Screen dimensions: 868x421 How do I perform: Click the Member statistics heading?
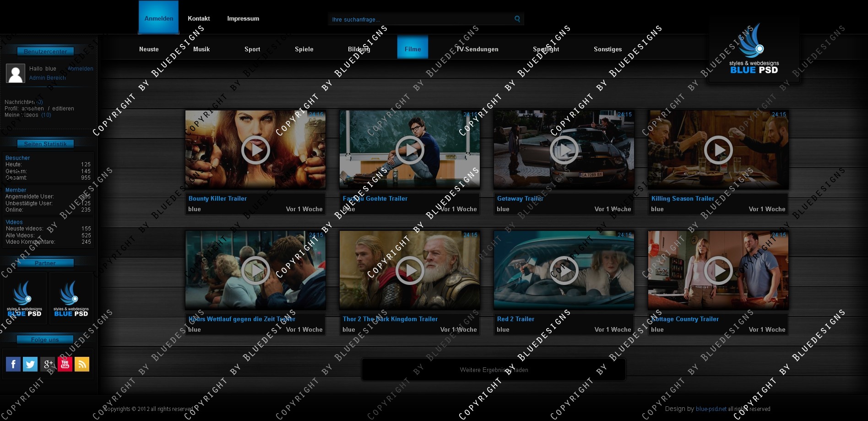click(x=16, y=190)
